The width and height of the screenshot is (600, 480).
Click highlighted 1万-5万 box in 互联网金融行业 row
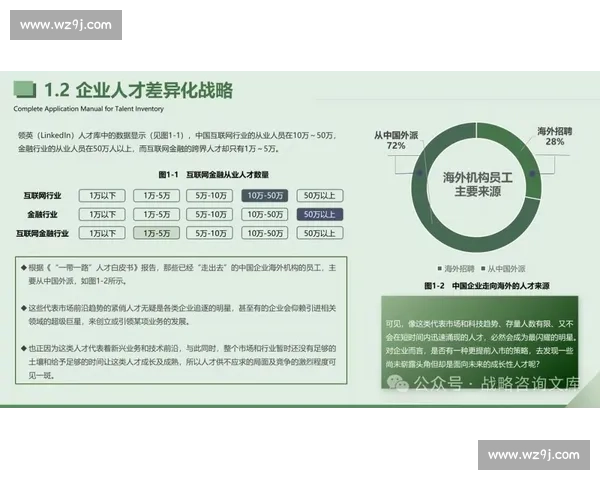tap(157, 233)
